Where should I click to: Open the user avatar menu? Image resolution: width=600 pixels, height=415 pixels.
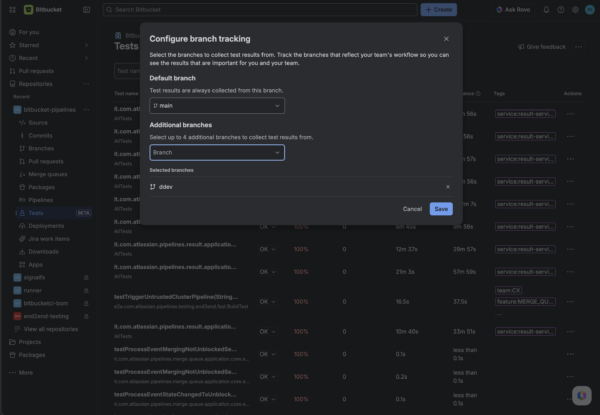tap(590, 10)
